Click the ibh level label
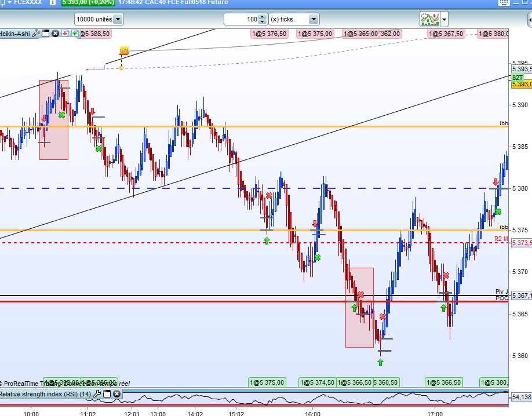 (504, 123)
